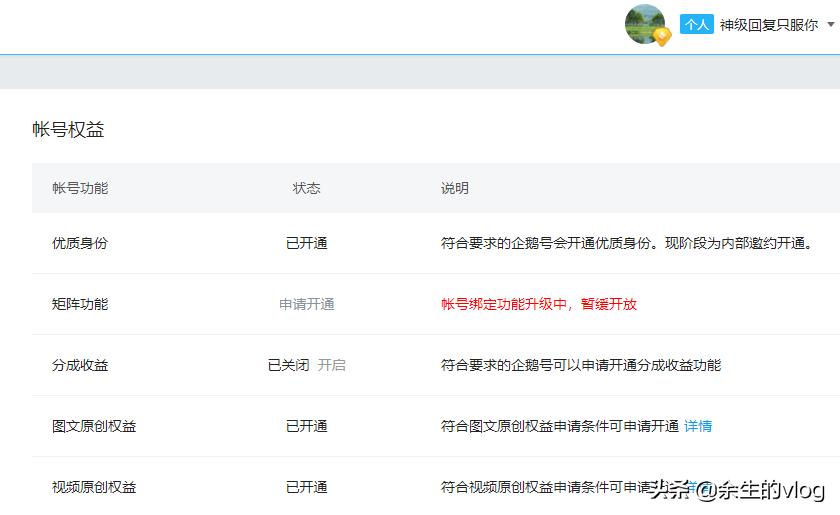Open 详情 link for 图文原创权益
The image size is (840, 515).
click(698, 427)
